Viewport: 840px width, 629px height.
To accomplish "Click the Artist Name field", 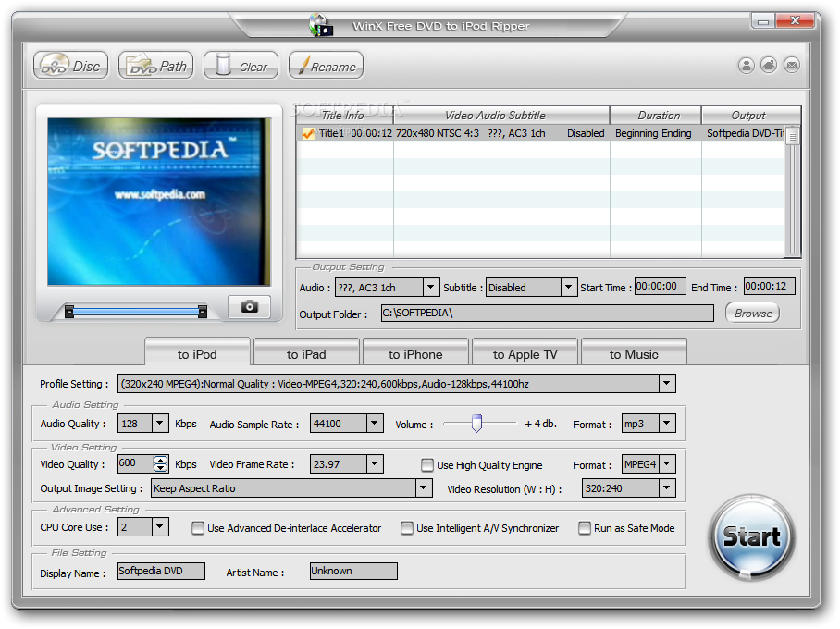I will (x=353, y=571).
